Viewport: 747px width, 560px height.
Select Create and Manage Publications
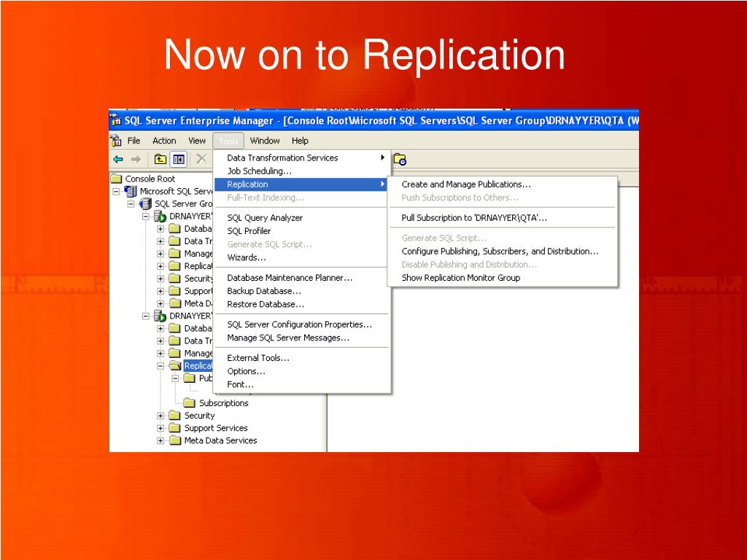tap(503, 184)
